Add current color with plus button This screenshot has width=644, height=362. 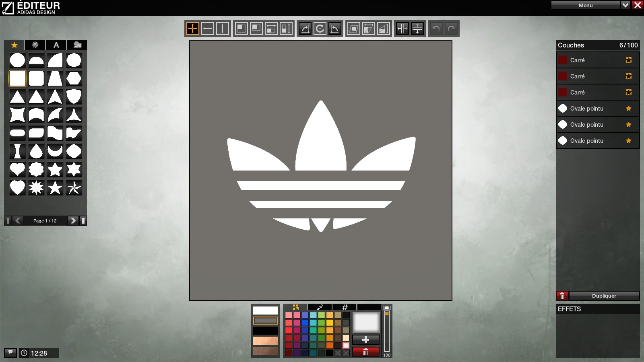(x=365, y=339)
